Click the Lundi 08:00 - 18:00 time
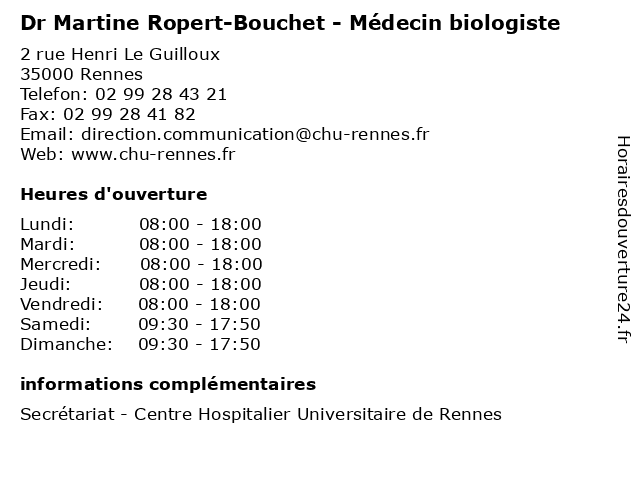 tap(200, 224)
